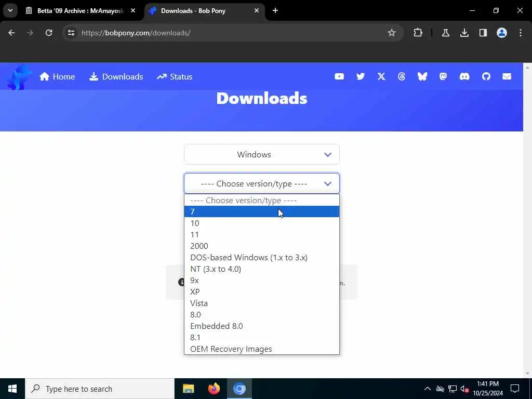Show hidden system tray icons chevron
Viewport: 532px width, 399px height.
tap(427, 389)
